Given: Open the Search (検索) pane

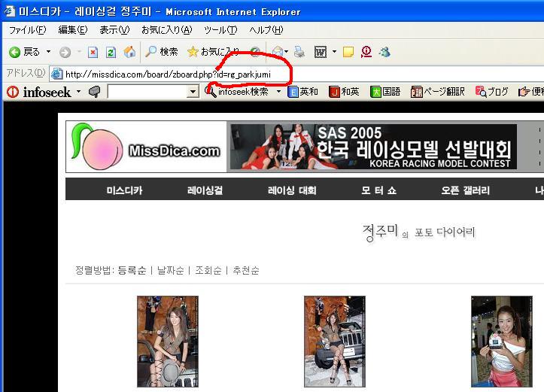Looking at the screenshot, I should click(x=162, y=52).
